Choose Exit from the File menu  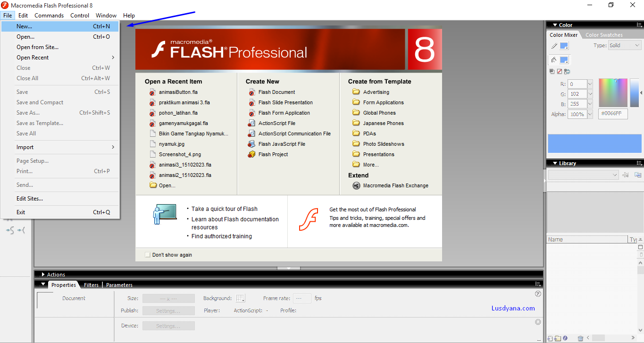pos(60,212)
